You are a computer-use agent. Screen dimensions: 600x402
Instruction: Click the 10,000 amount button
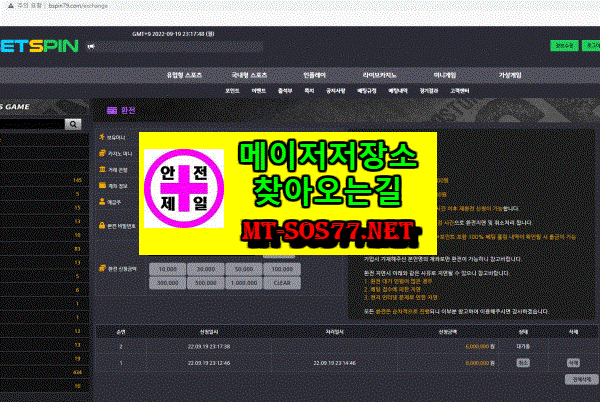168,269
